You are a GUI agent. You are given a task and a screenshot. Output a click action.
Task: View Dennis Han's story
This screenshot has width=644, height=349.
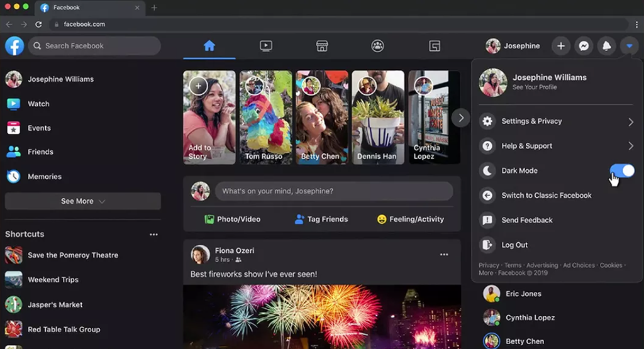coord(378,118)
